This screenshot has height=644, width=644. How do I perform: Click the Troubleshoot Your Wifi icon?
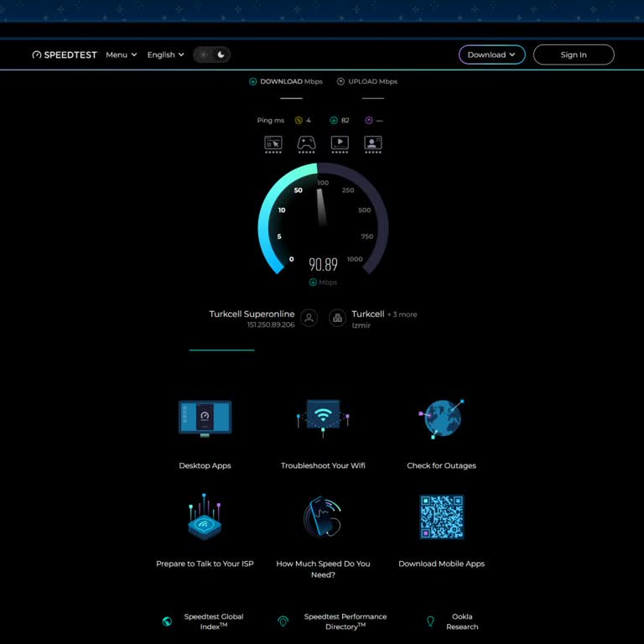pos(323,418)
